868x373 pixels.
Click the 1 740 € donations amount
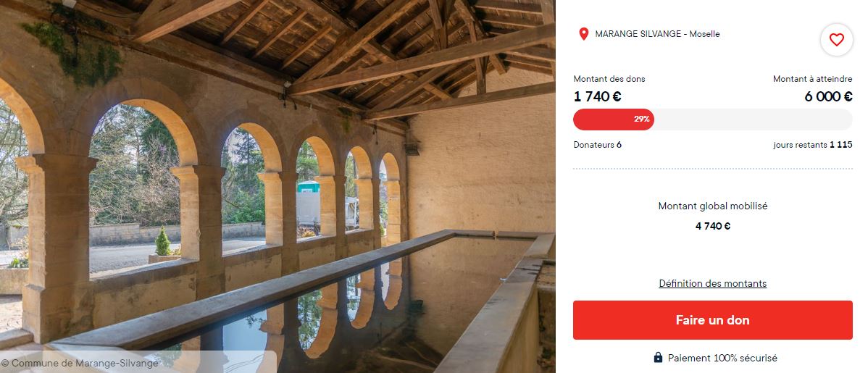click(x=597, y=96)
